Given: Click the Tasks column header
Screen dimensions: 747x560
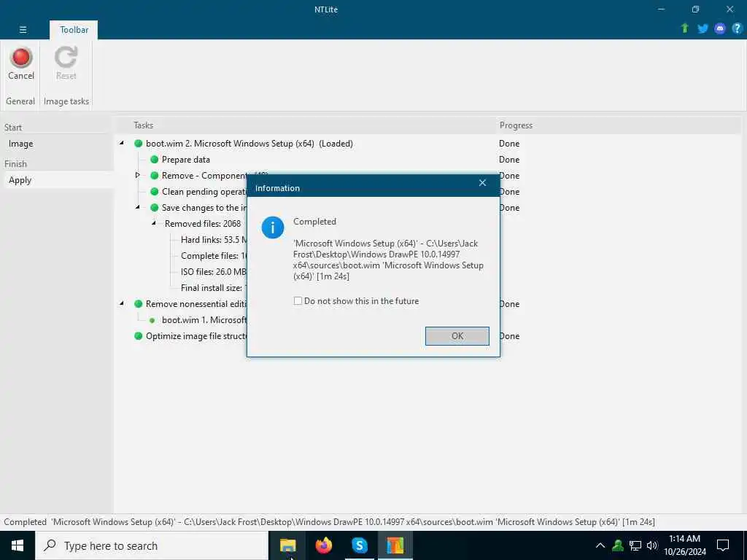Looking at the screenshot, I should 144,125.
